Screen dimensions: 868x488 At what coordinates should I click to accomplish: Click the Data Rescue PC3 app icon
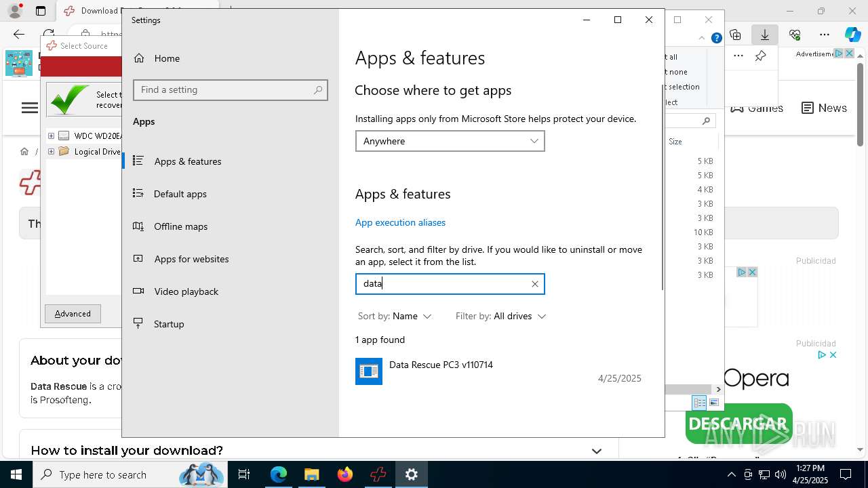(x=369, y=371)
